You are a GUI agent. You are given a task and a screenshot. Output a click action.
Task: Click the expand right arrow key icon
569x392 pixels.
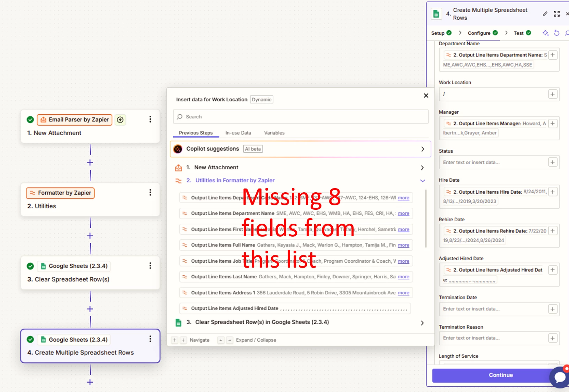click(229, 340)
